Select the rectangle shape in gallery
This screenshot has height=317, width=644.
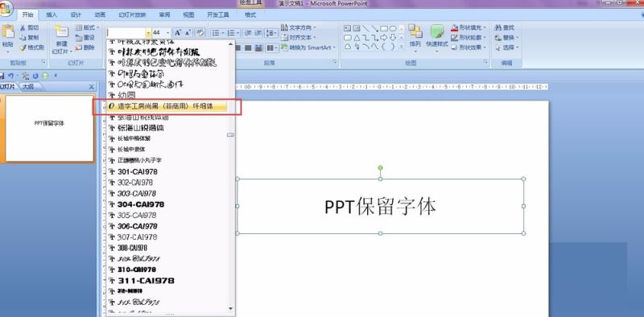(384, 28)
